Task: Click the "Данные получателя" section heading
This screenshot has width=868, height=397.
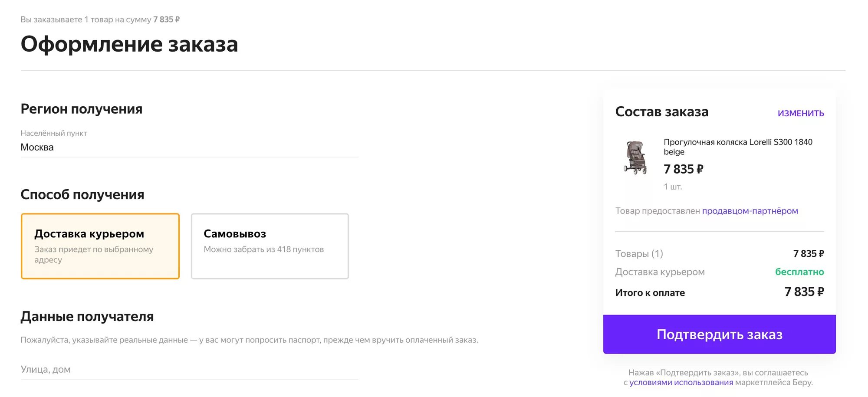Action: tap(87, 316)
